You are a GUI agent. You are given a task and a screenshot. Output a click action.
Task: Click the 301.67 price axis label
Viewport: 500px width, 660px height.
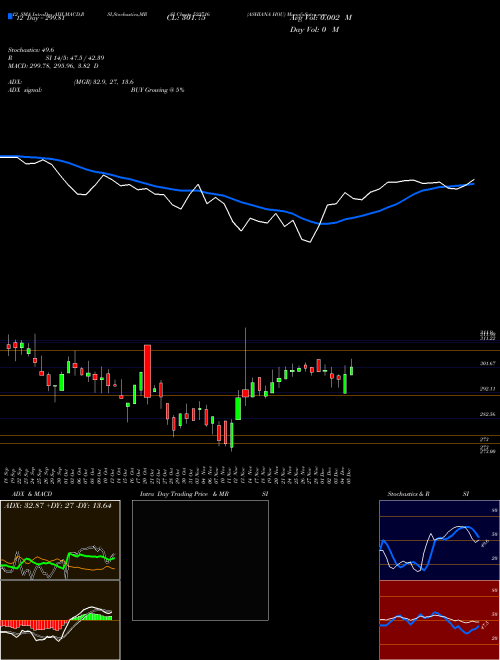coord(487,363)
